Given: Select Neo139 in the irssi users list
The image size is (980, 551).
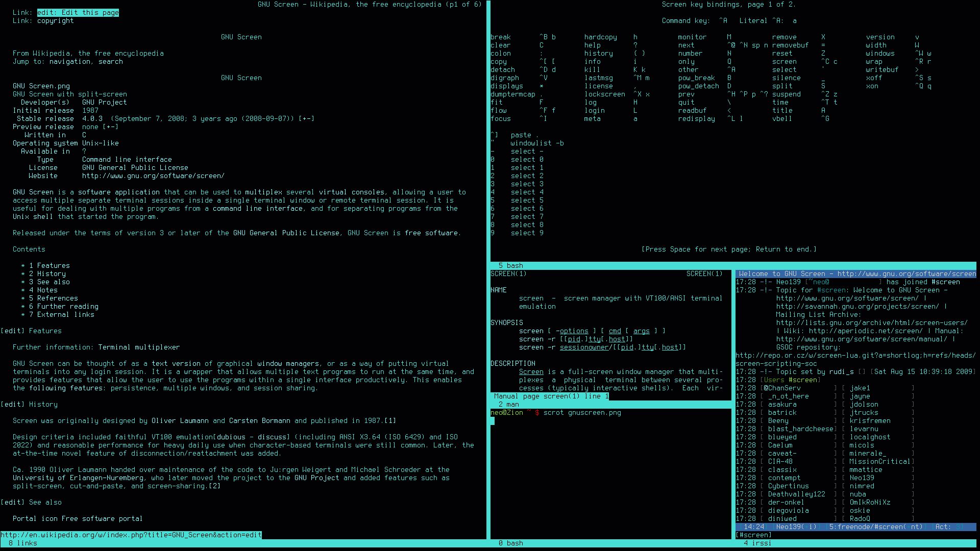Looking at the screenshot, I should (861, 478).
